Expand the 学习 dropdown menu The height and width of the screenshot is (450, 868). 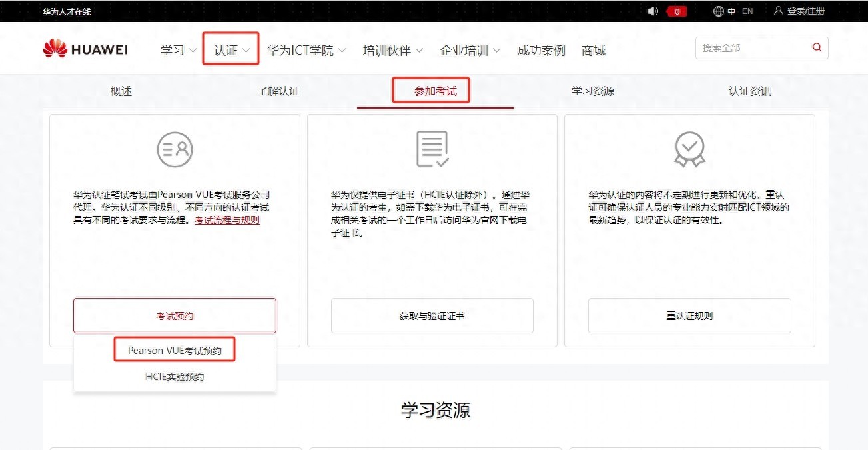179,50
